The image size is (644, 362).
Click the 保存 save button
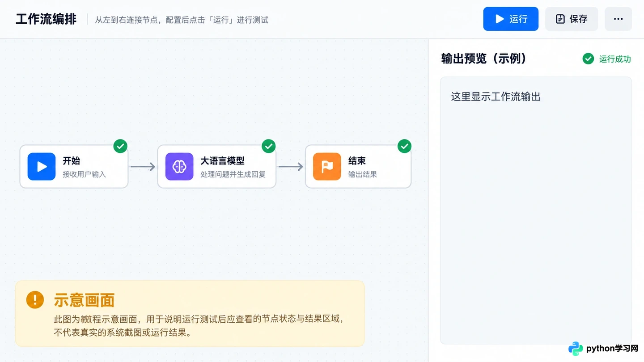(572, 19)
